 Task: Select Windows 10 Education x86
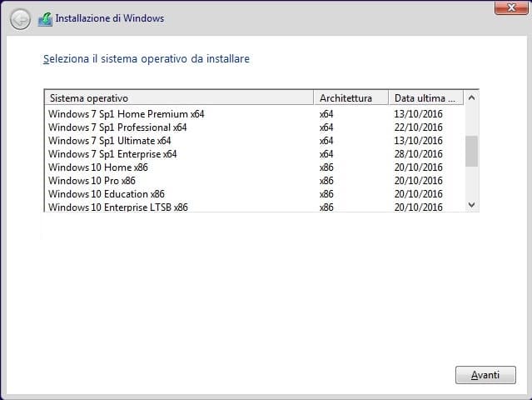pos(255,194)
